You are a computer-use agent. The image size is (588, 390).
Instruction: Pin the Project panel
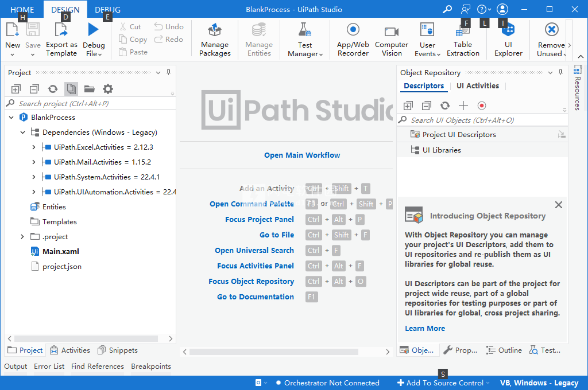coord(169,72)
